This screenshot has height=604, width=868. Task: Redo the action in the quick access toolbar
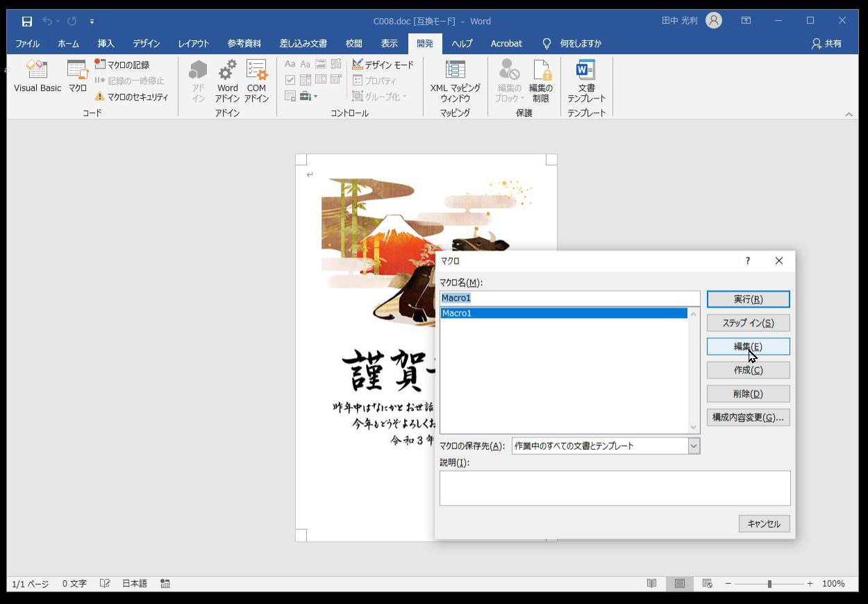coord(72,22)
